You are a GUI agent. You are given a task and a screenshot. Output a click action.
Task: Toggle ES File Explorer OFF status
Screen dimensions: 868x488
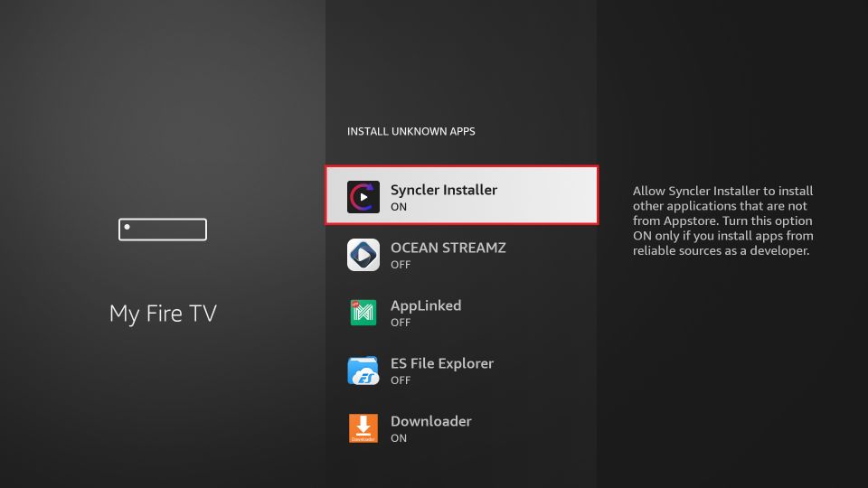[x=401, y=380]
